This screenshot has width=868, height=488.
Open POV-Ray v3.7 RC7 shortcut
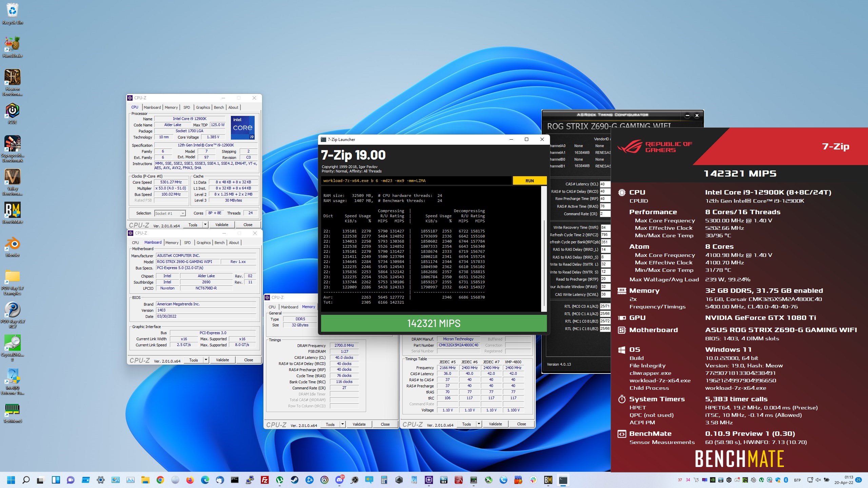pos(13,315)
